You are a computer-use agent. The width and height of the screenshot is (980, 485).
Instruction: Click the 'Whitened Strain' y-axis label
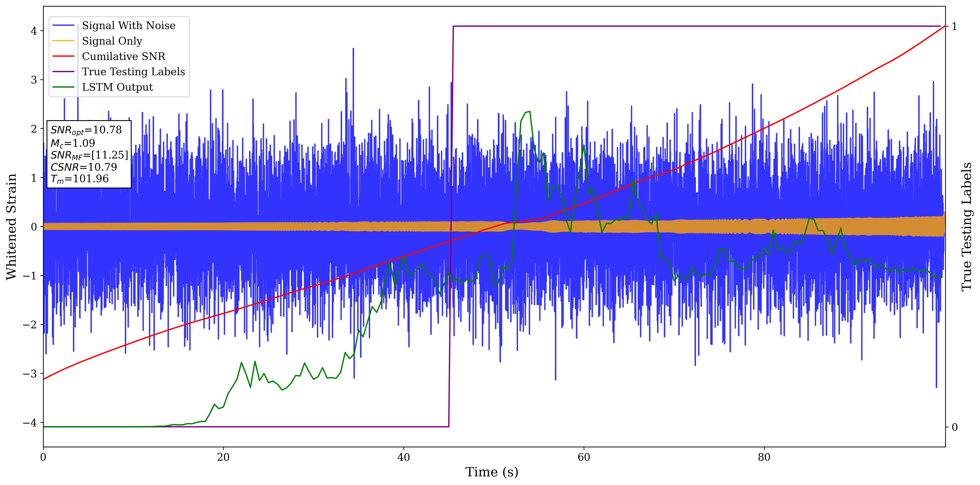(x=11, y=227)
